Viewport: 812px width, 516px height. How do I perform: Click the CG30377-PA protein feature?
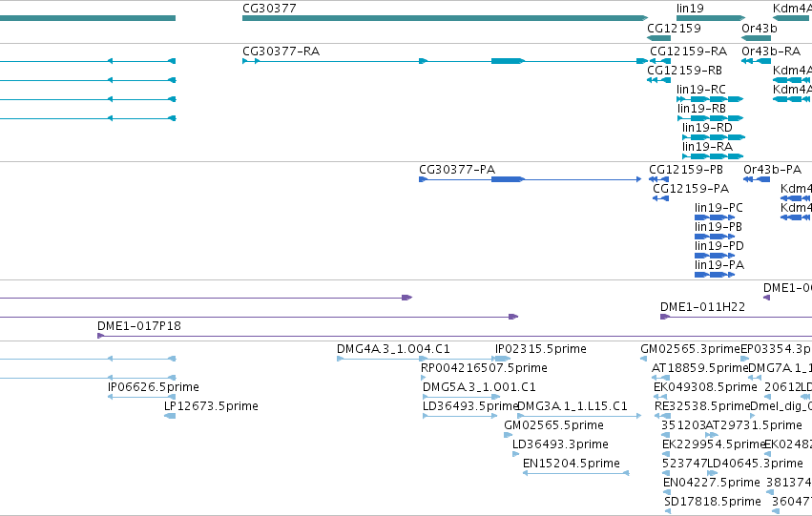click(x=530, y=179)
